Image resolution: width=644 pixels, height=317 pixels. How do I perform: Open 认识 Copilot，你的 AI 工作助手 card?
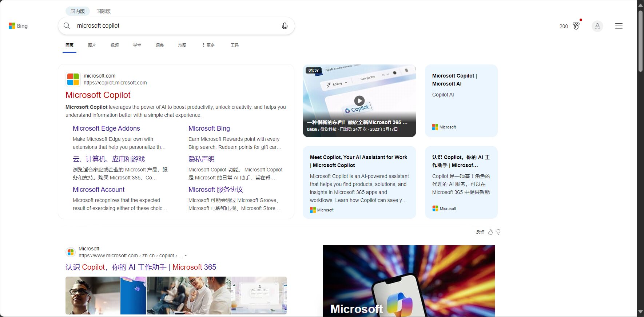click(x=461, y=182)
